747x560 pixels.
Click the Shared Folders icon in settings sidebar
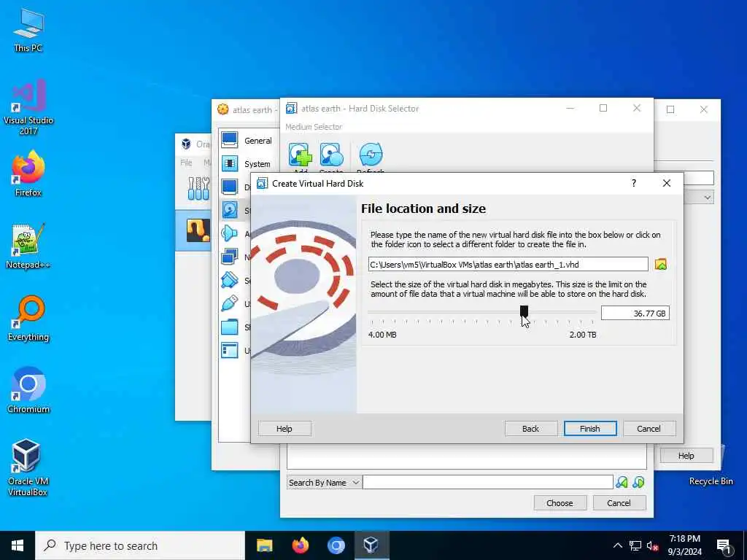coord(230,327)
